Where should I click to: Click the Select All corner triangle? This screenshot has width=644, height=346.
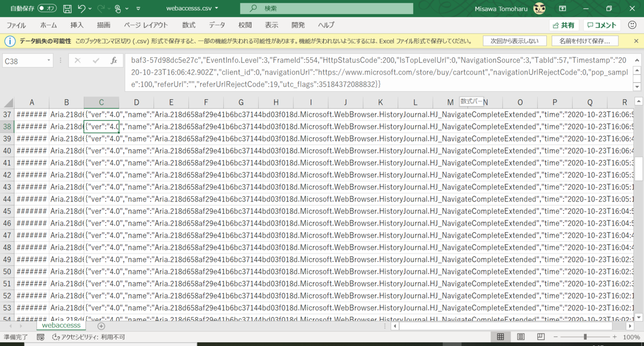8,102
